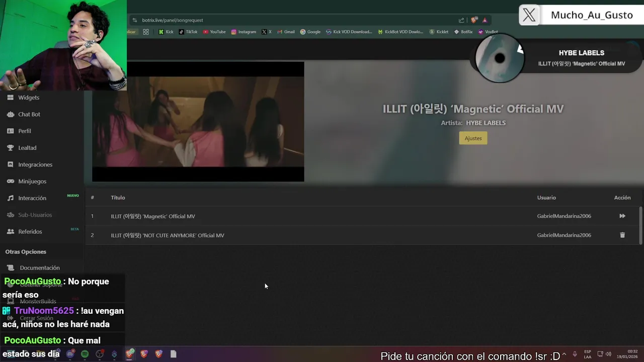Open the Kick bookmark
The height and width of the screenshot is (362, 644).
click(166, 32)
